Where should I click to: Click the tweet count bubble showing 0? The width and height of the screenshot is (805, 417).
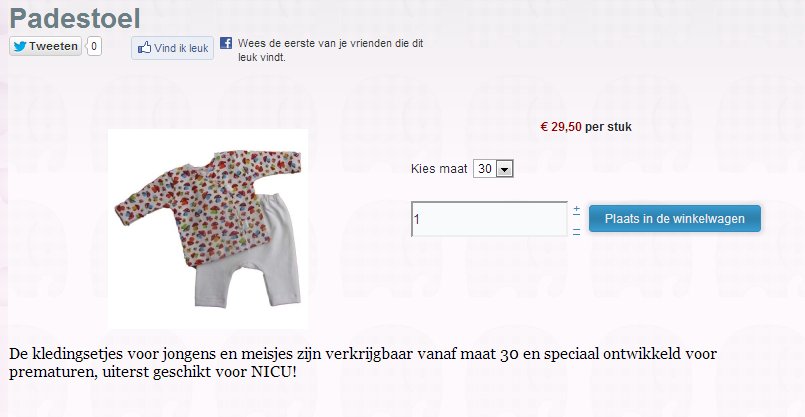(94, 46)
